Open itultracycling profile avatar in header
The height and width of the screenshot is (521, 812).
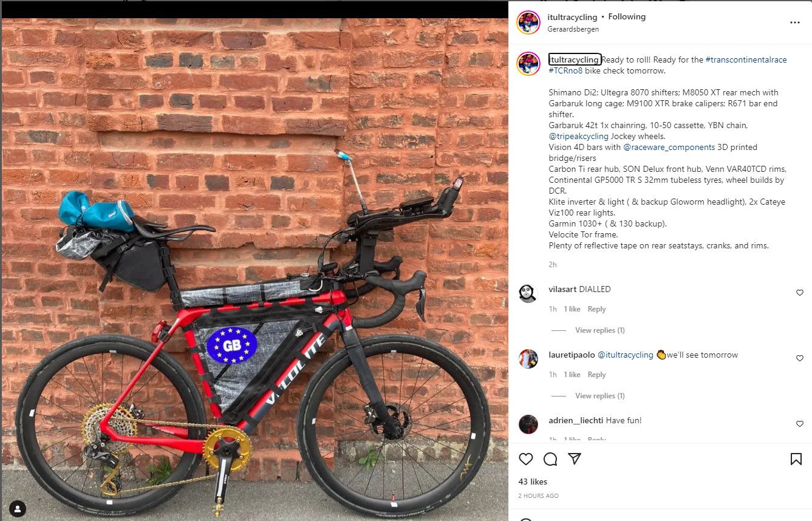click(528, 22)
